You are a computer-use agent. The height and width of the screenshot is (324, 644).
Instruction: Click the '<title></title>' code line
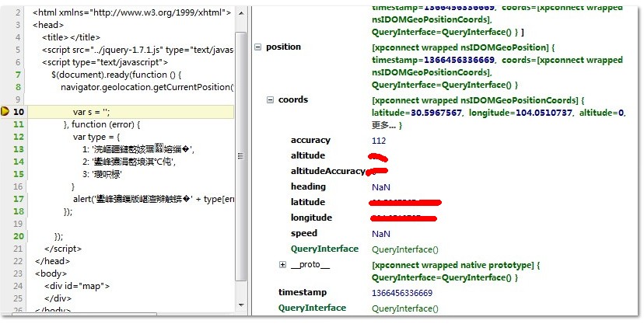pos(71,37)
